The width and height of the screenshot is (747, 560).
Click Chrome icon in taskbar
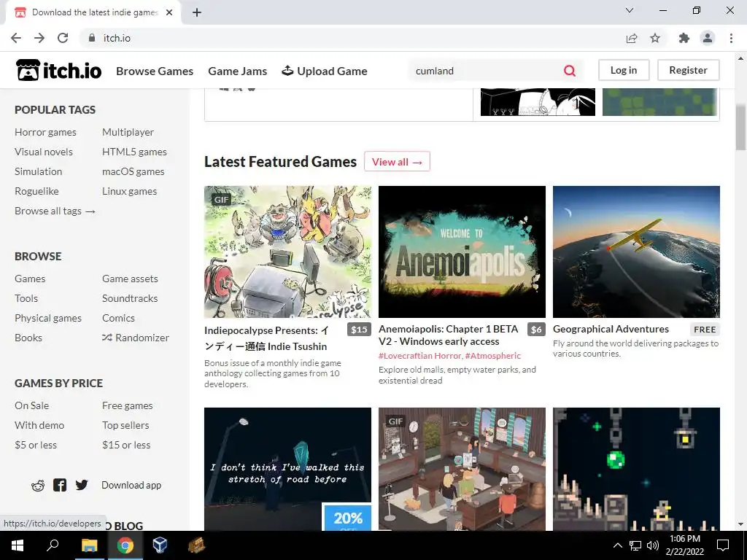click(125, 545)
